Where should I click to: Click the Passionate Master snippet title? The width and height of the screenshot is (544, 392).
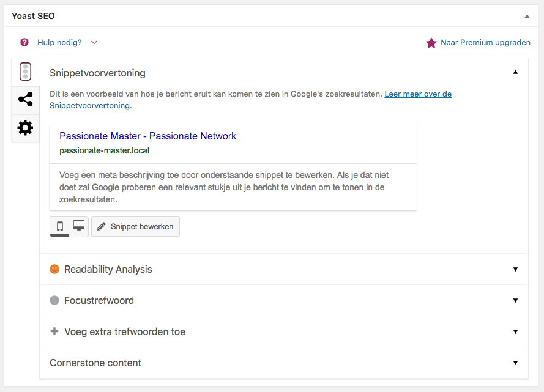click(148, 136)
